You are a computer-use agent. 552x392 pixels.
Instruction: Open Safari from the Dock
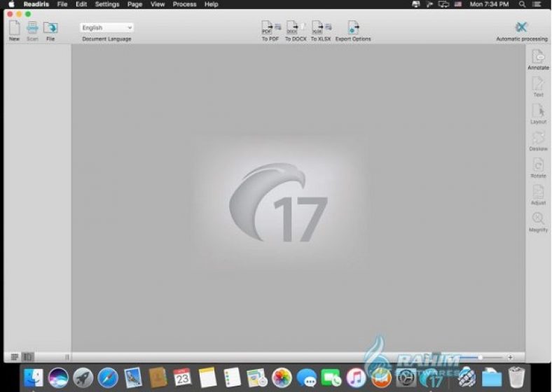coord(108,378)
